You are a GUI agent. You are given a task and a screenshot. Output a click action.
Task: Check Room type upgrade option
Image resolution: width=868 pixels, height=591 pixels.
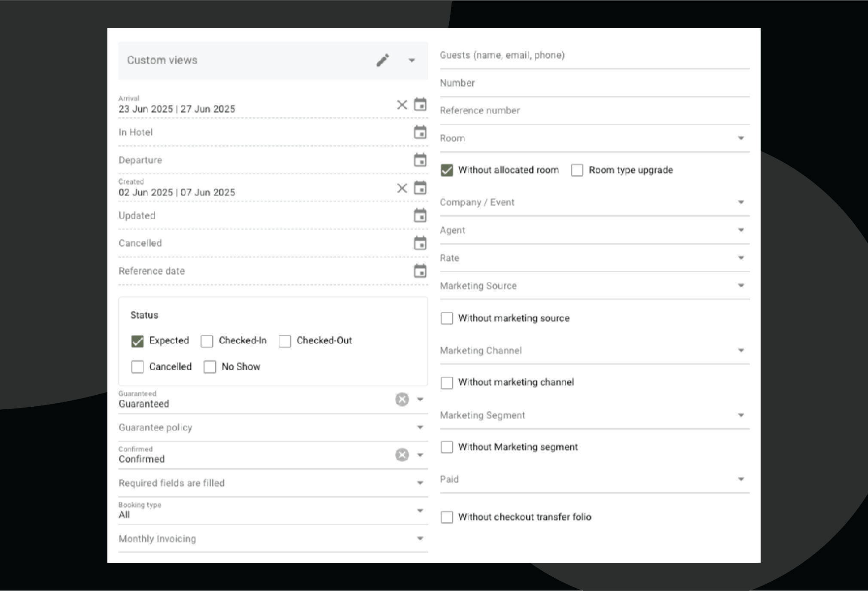point(577,170)
